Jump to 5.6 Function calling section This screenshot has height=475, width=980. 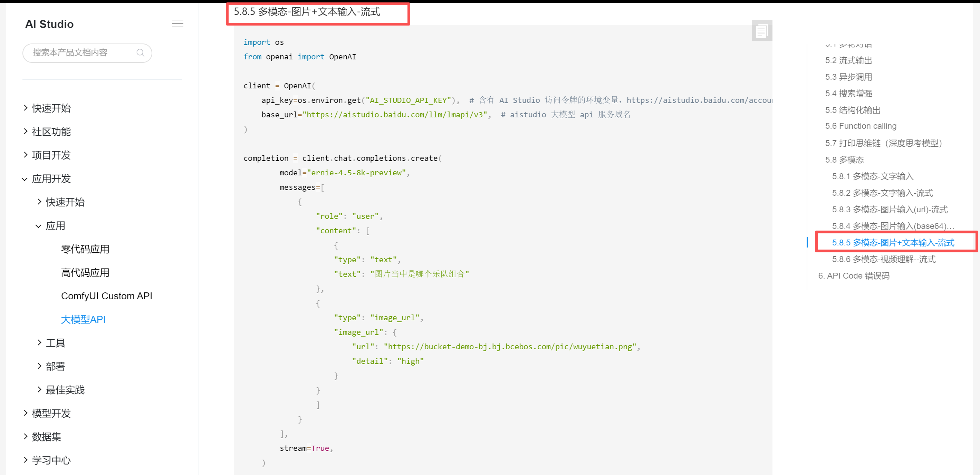pyautogui.click(x=861, y=126)
